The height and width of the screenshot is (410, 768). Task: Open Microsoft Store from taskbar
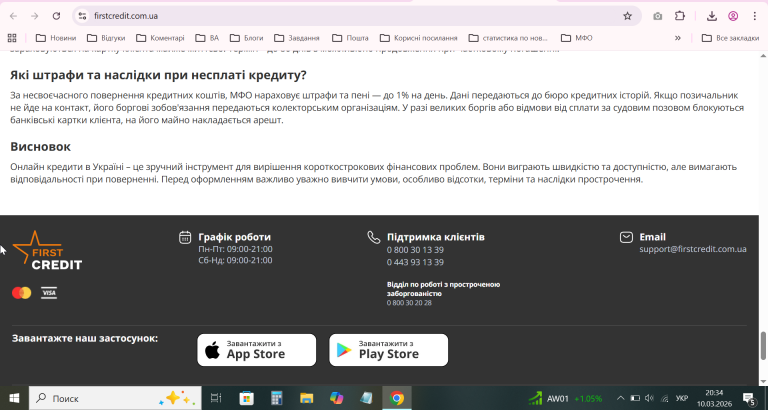246,398
